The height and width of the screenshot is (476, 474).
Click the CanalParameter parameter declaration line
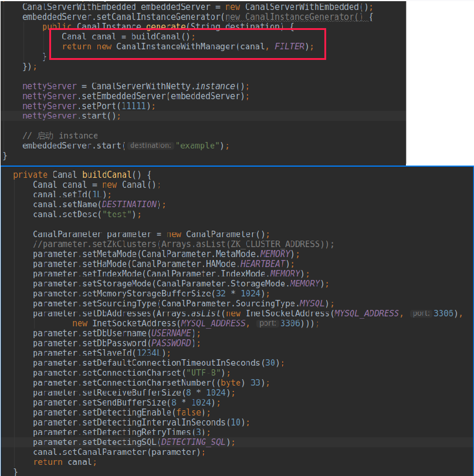(151, 234)
